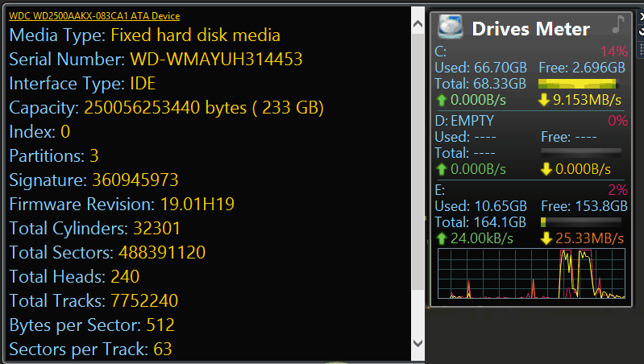Open the WDC WD2500AAKX-083CA1 ATA Device link
The image size is (644, 364).
pyautogui.click(x=94, y=16)
